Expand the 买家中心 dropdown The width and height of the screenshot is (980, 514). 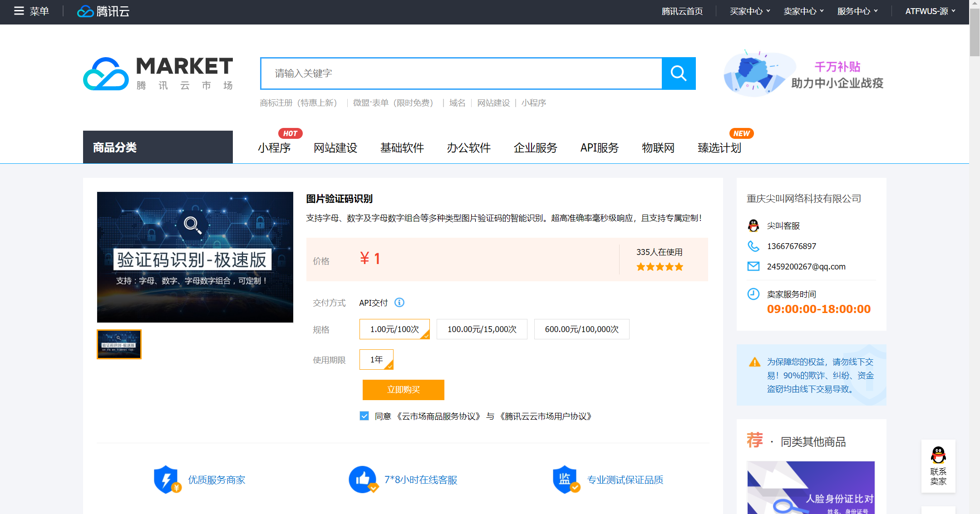tap(749, 11)
